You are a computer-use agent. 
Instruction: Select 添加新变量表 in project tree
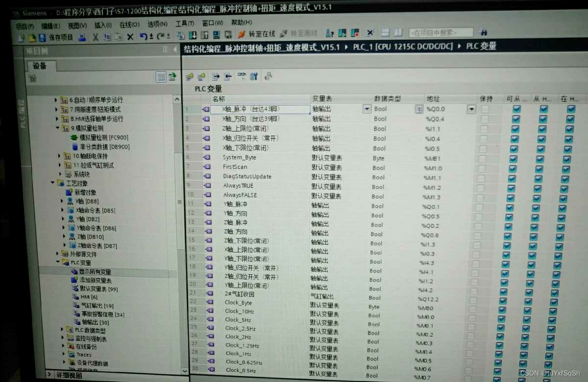[91, 280]
